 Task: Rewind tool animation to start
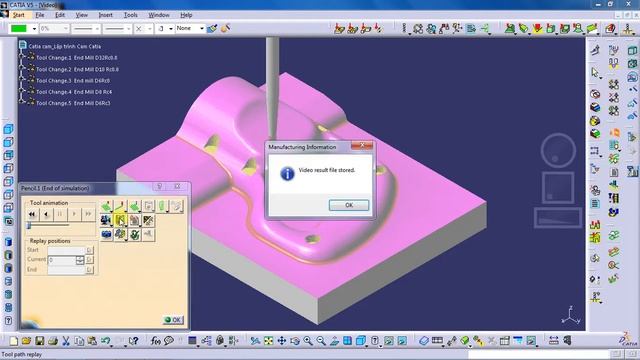(x=32, y=214)
